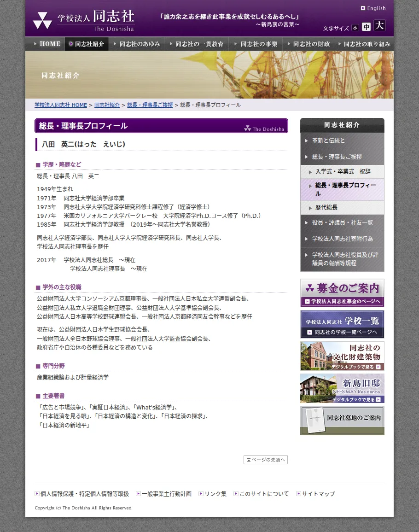Set text size to large (大)
This screenshot has width=419, height=532.
pos(380,25)
